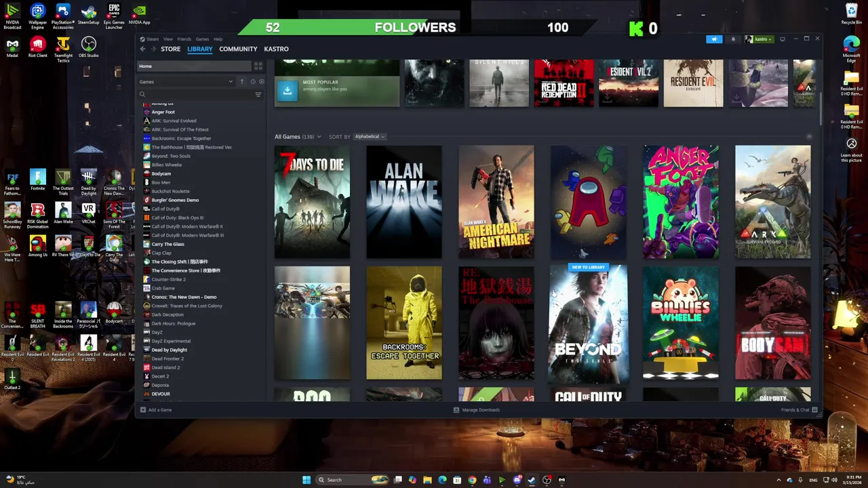The image size is (868, 488).
Task: Open Riot Client desktop icon
Action: click(x=37, y=47)
